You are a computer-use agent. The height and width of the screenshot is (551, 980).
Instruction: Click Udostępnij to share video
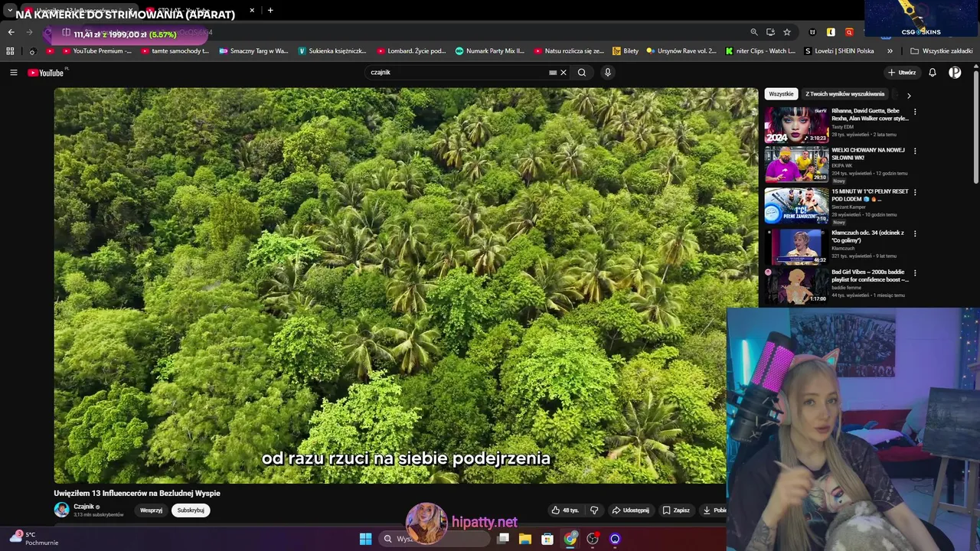[631, 510]
